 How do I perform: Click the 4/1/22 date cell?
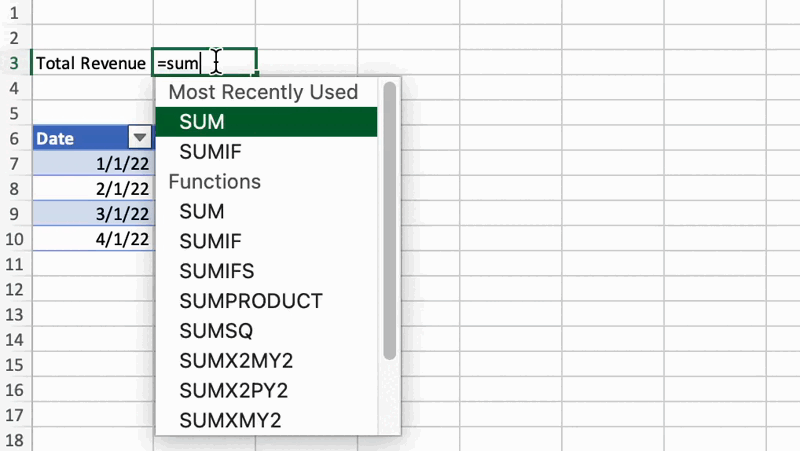92,238
